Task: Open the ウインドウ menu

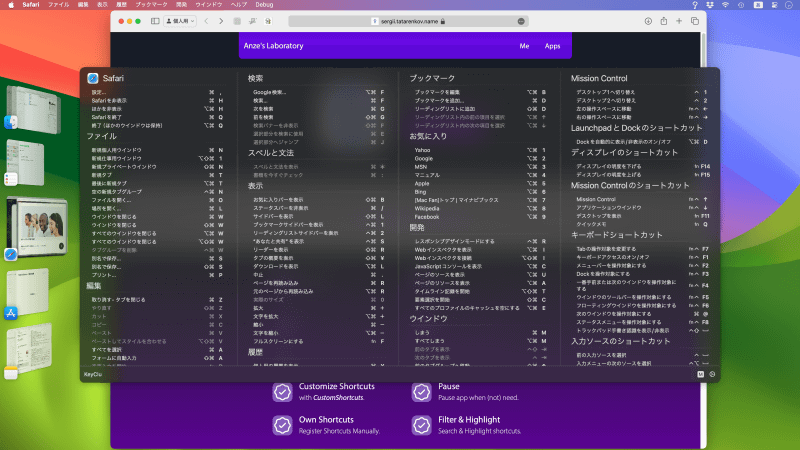Action: click(x=209, y=5)
